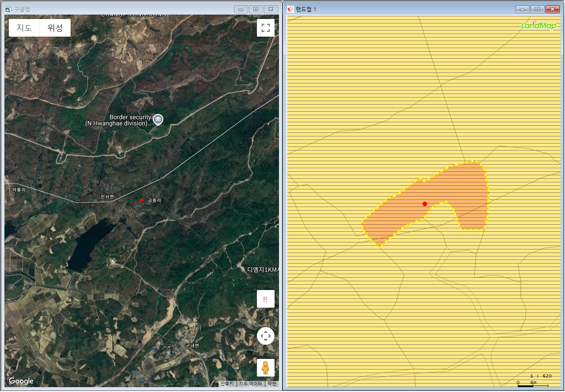This screenshot has height=392, width=565.
Task: Open the map camera pan control
Action: [x=265, y=336]
